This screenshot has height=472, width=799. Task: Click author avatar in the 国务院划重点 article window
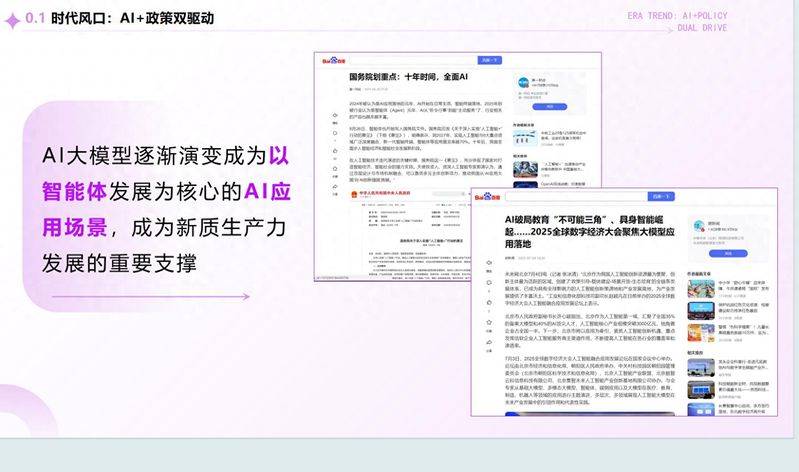click(x=523, y=83)
